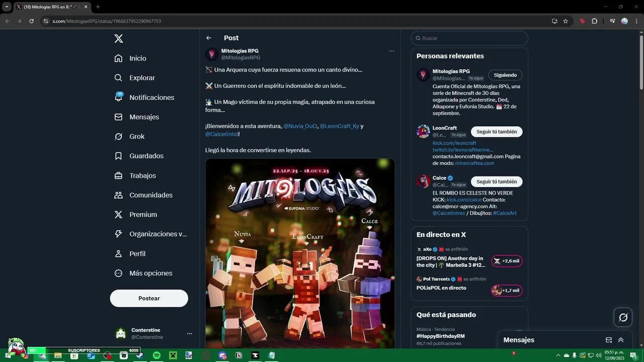Click the #CalceArt hashtag
Viewport: 644px width, 362px height.
pos(505,213)
